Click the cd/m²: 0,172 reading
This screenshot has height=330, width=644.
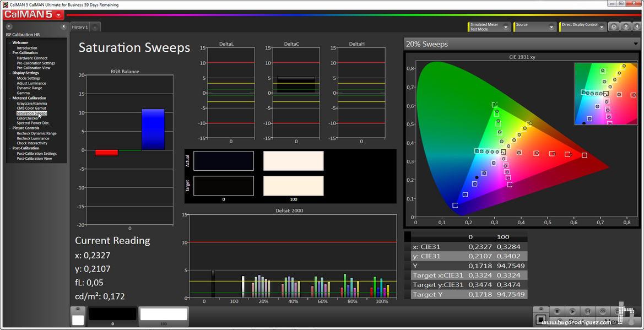[100, 296]
